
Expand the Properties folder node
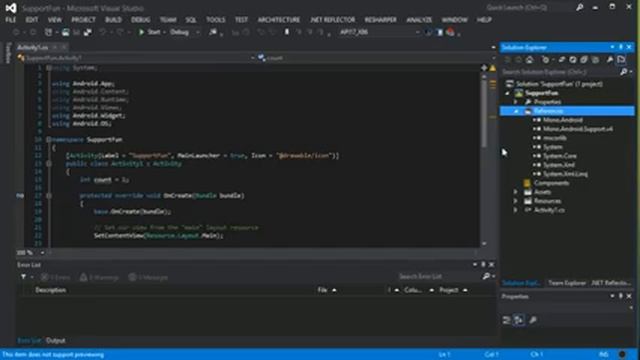516,102
